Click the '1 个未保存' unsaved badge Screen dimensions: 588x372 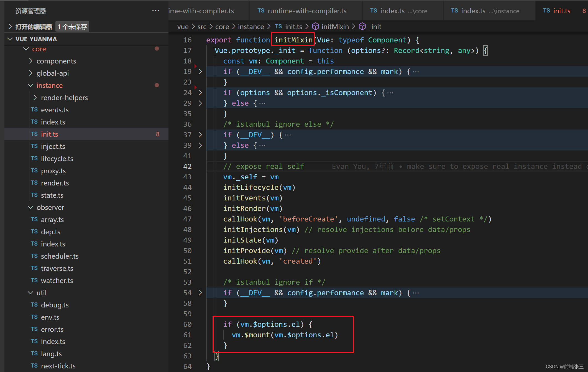click(72, 27)
